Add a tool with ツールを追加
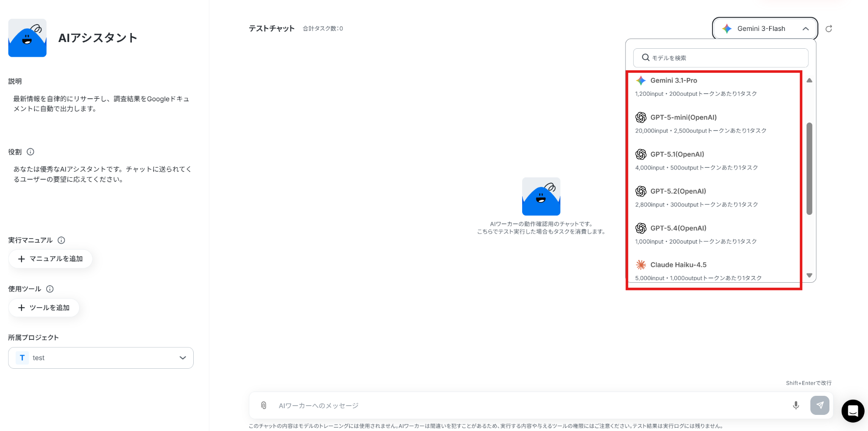 point(44,308)
